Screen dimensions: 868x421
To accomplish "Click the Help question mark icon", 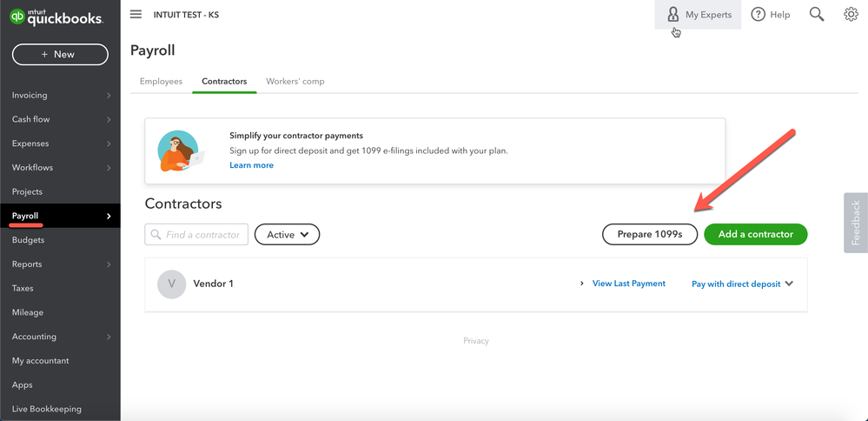I will 759,14.
